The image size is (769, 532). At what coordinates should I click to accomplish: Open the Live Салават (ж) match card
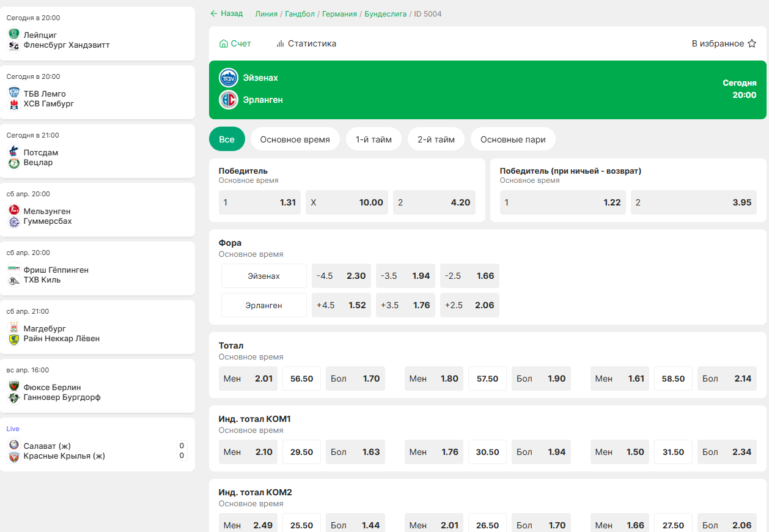[x=98, y=445]
